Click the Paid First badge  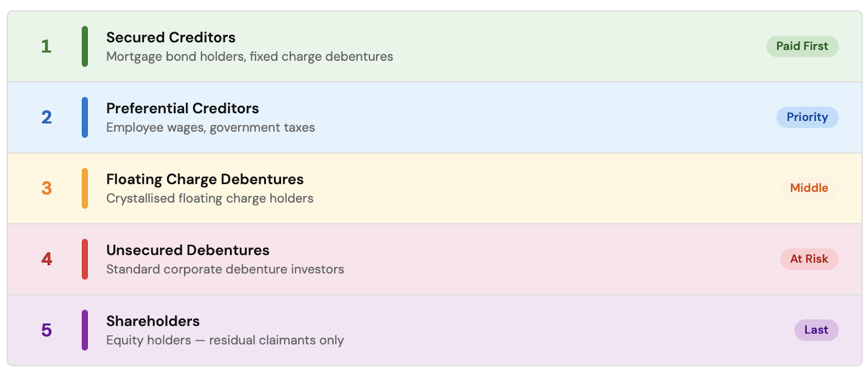802,46
